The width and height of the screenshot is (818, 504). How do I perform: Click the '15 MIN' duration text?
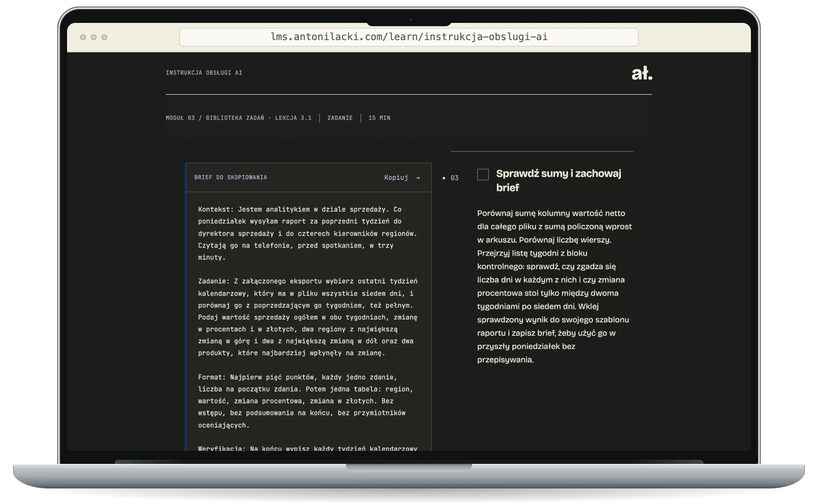click(x=380, y=118)
